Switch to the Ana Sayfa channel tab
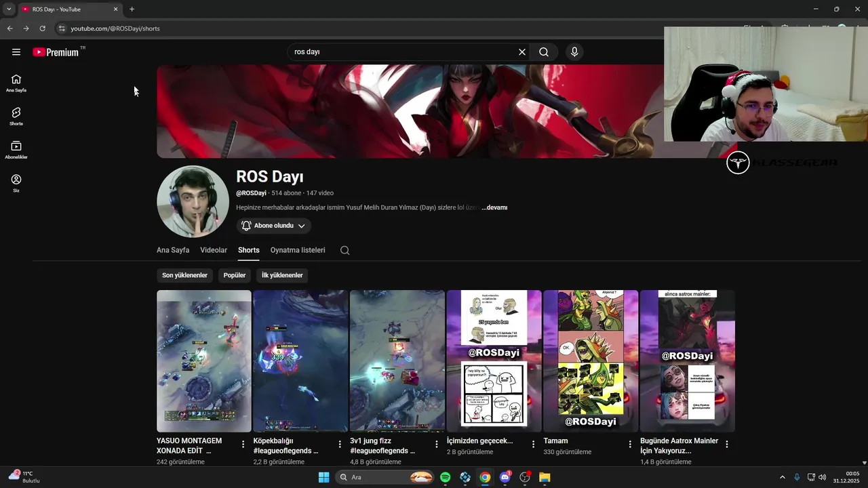 tap(173, 250)
